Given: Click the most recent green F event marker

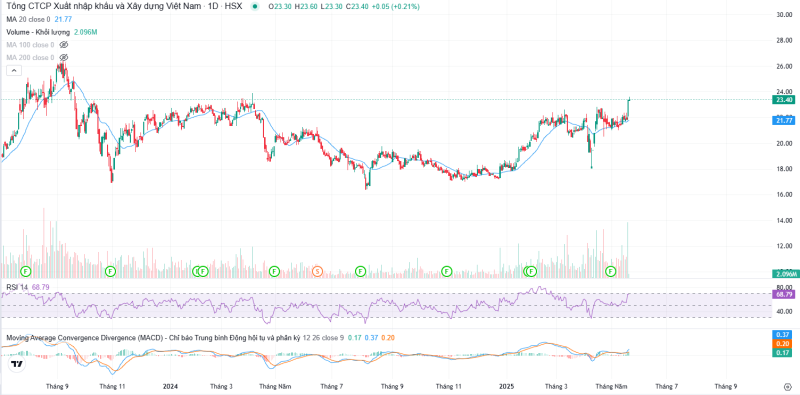Looking at the screenshot, I should coord(611,271).
